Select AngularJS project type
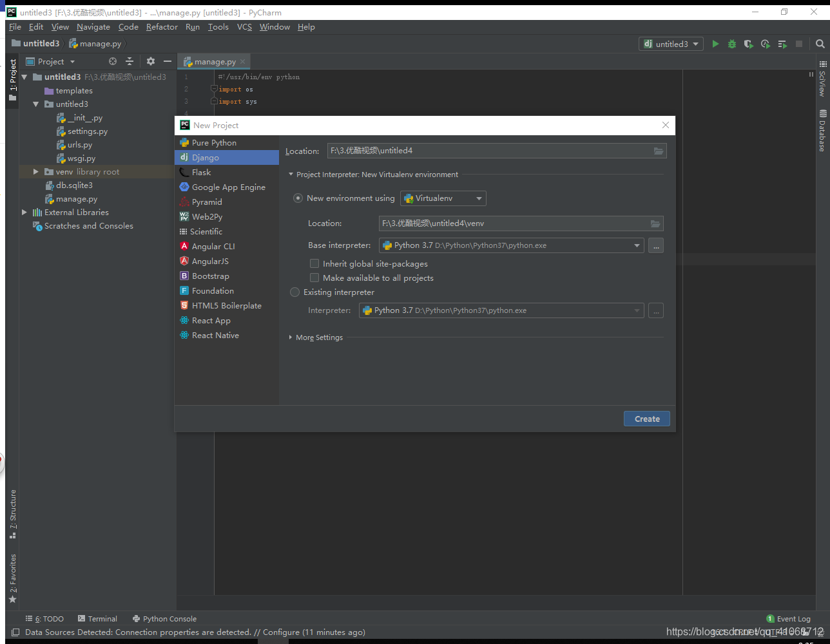 tap(227, 261)
